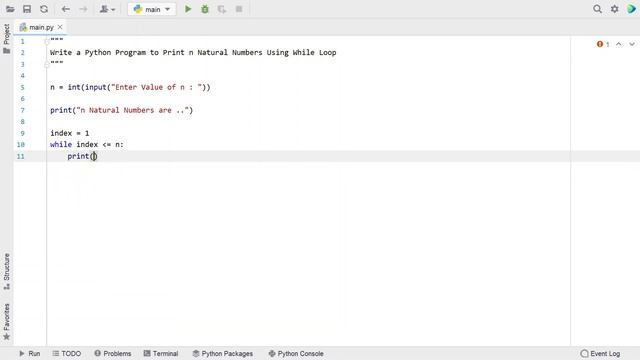Screen dimensions: 640x360
Task: Click the 'while index <= n:' code line
Action: 87,144
